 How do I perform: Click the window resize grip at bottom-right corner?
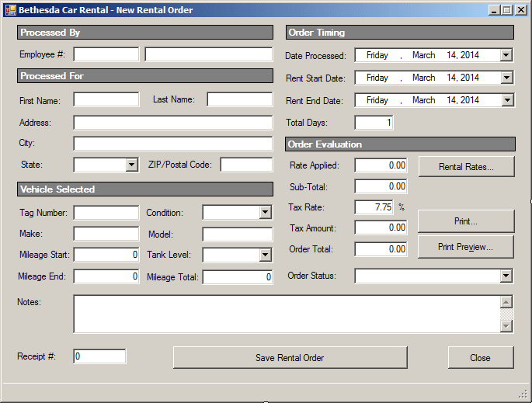click(x=523, y=394)
